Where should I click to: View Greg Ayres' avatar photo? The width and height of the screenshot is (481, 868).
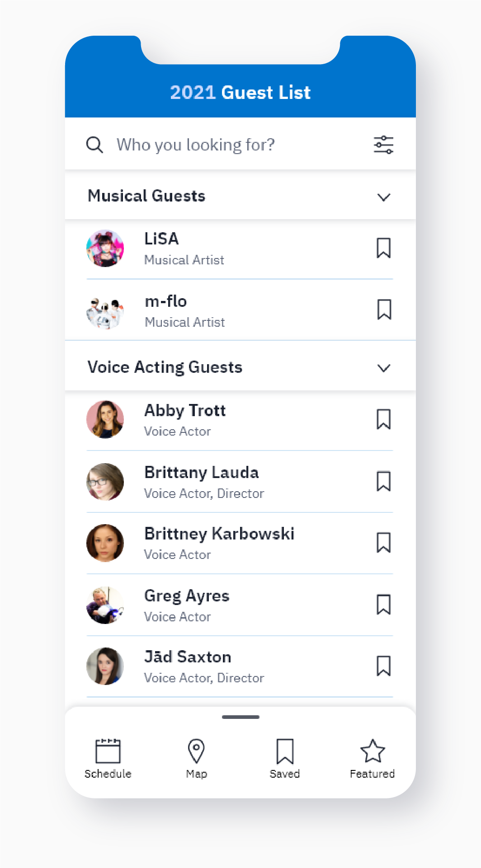click(105, 605)
